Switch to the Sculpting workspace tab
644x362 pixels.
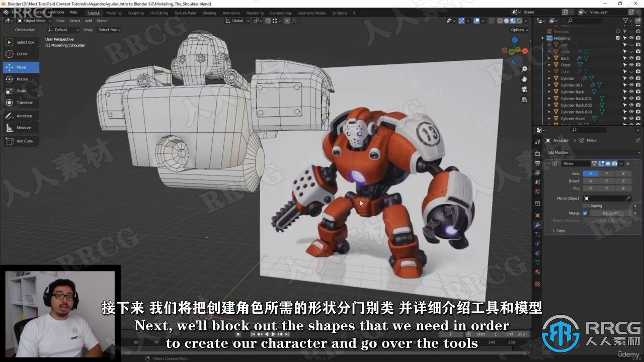pos(136,13)
